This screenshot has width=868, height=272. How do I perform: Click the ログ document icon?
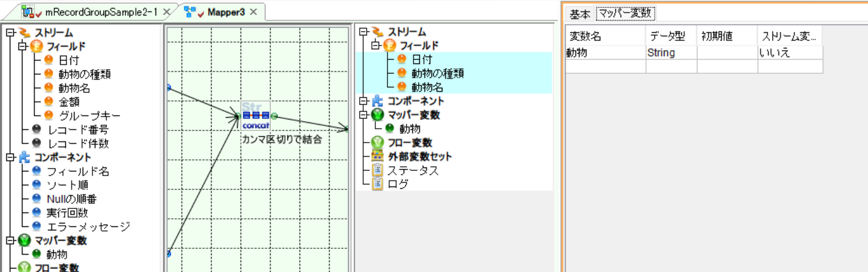coord(377,184)
